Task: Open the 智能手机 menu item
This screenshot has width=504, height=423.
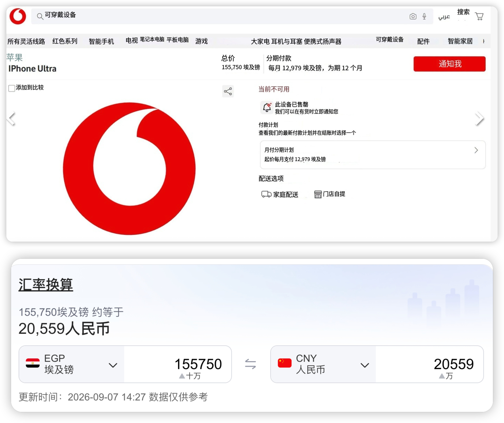Action: click(101, 41)
